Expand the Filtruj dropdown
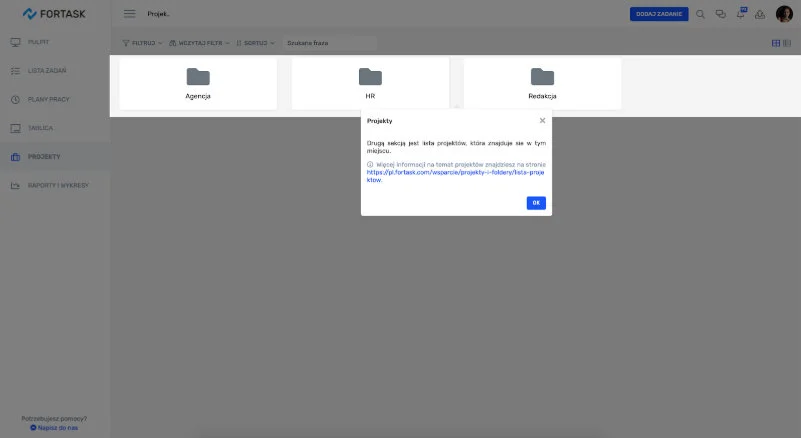Screen dimensions: 801x438 (141, 43)
